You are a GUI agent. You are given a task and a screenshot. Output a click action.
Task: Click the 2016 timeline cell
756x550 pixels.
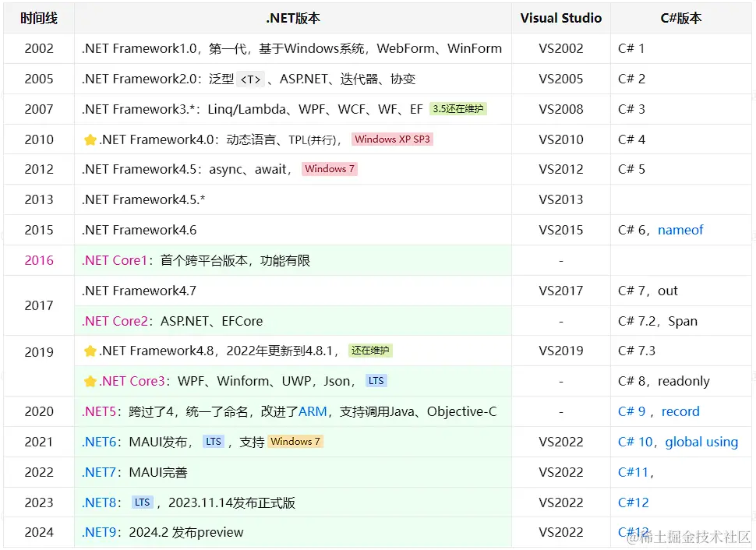39,261
